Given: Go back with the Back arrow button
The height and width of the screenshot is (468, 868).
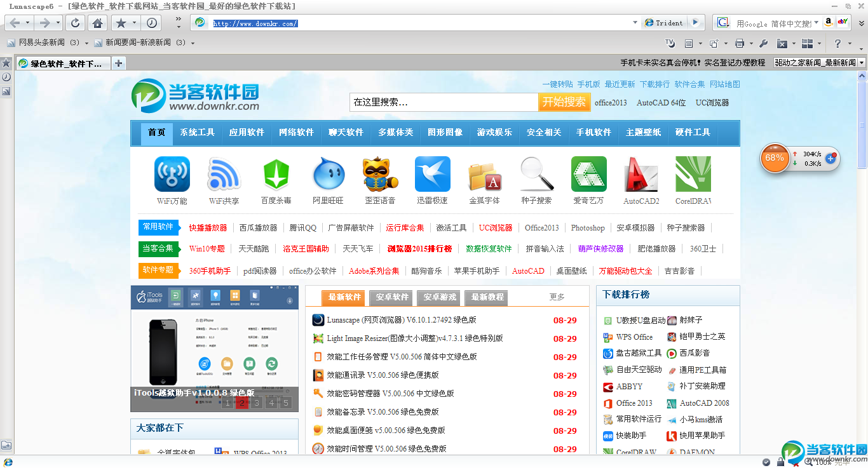Looking at the screenshot, I should (15, 23).
